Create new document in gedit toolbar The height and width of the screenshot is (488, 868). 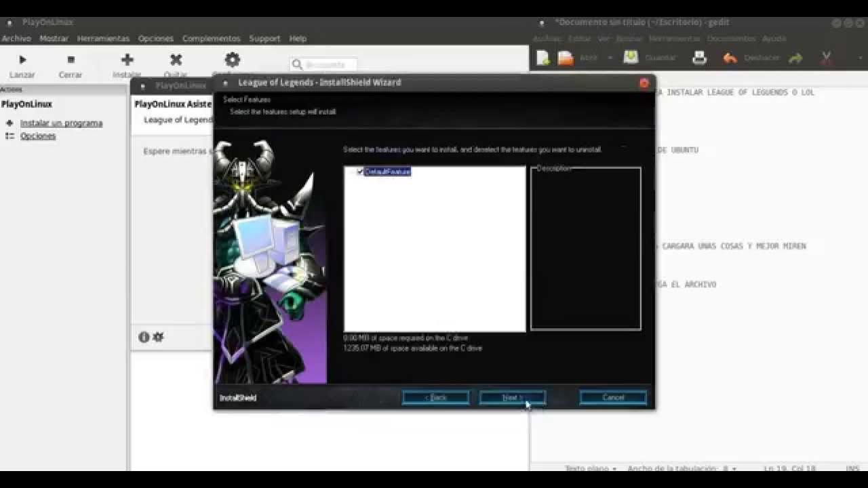pos(542,58)
